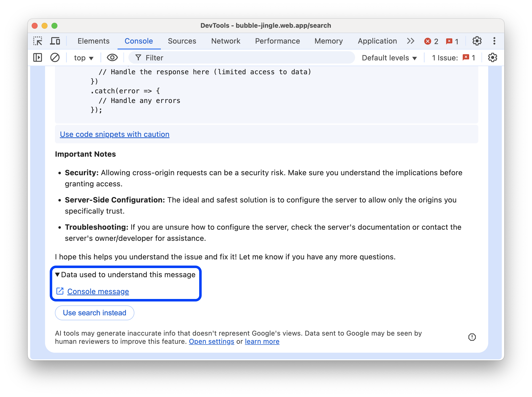This screenshot has width=532, height=397.
Task: Open the Sources tab in DevTools
Action: (182, 41)
